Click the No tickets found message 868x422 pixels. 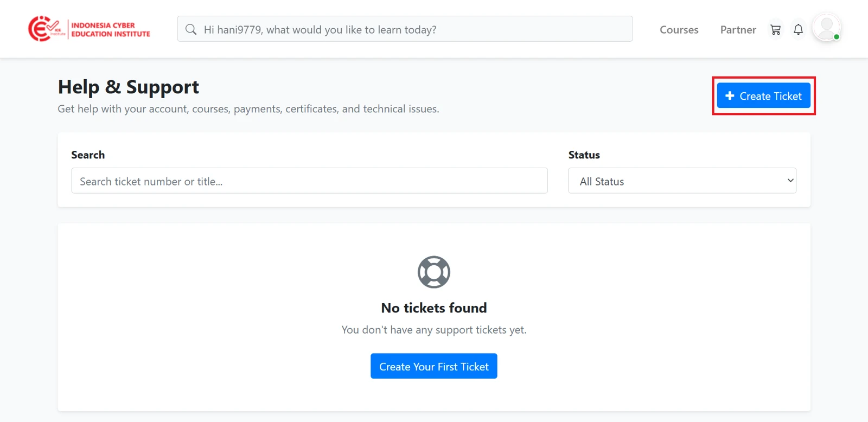tap(434, 308)
